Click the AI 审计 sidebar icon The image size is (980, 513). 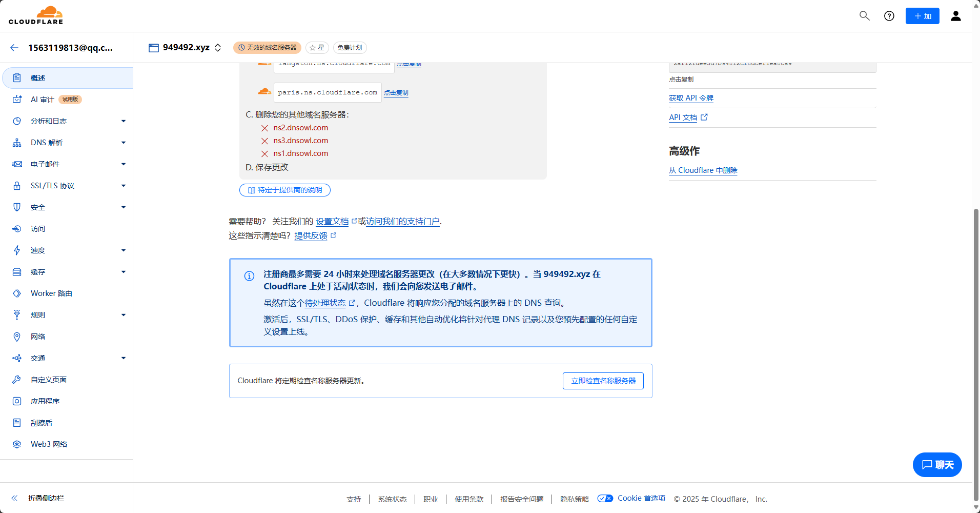point(17,100)
